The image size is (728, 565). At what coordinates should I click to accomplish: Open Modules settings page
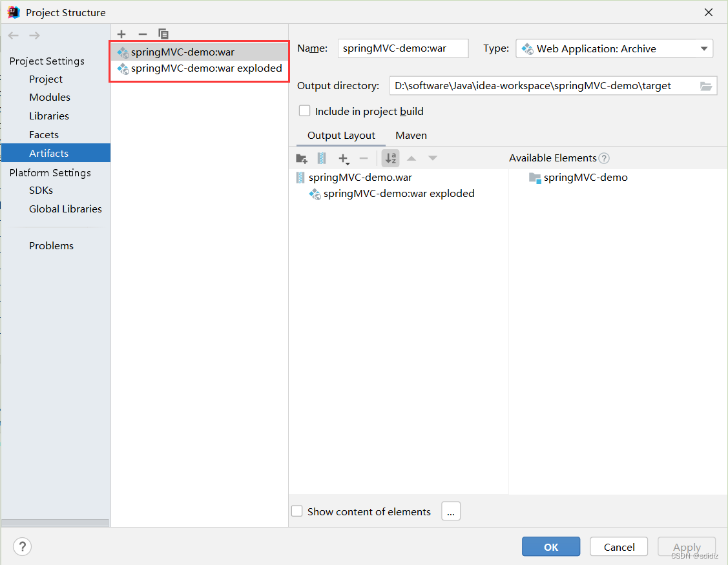point(50,97)
